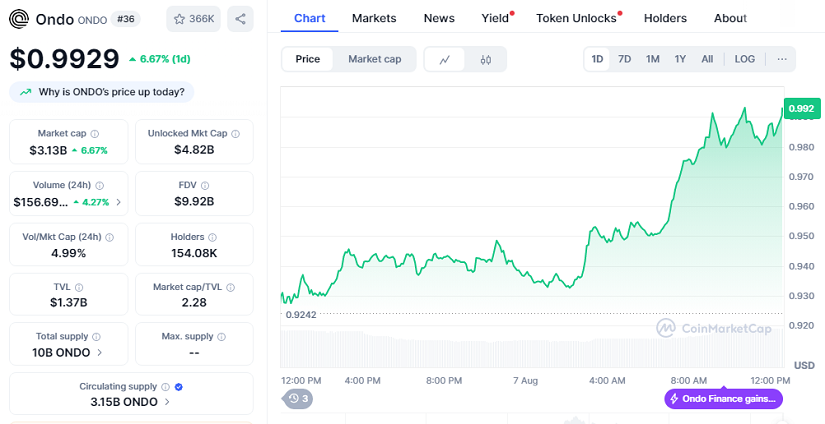The width and height of the screenshot is (825, 424).
Task: Click the $9.92B FDV value
Action: tap(194, 201)
